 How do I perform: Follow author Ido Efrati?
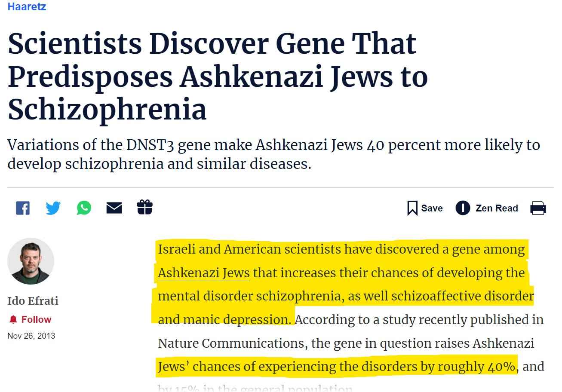(x=30, y=319)
